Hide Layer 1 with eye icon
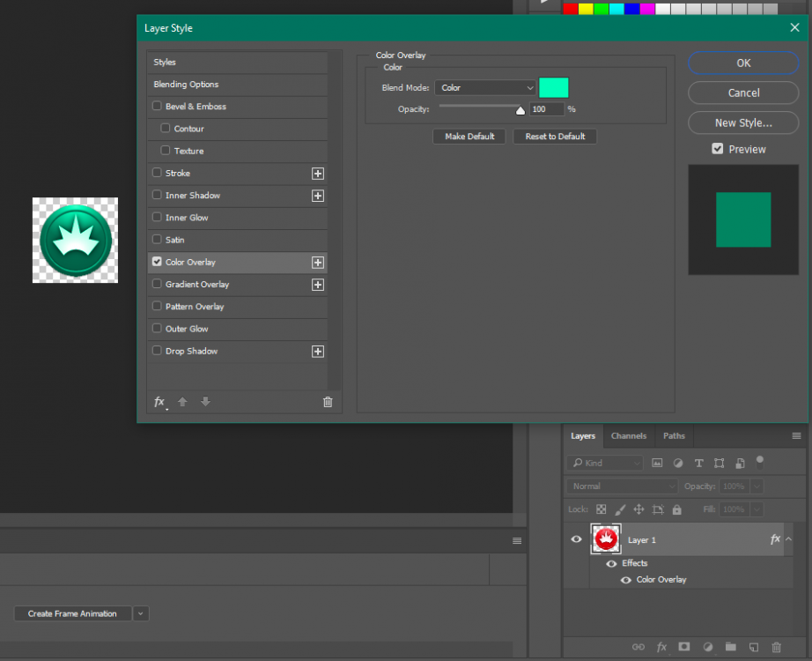 pyautogui.click(x=576, y=539)
